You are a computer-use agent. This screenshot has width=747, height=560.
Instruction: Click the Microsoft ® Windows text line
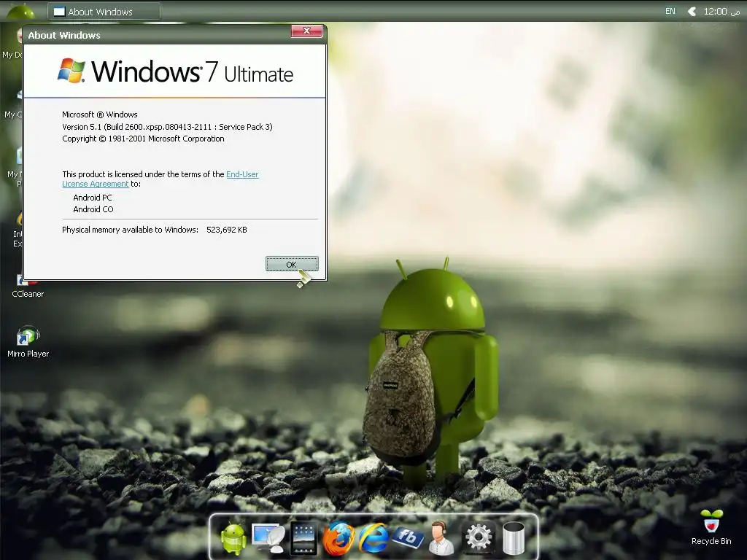[99, 114]
